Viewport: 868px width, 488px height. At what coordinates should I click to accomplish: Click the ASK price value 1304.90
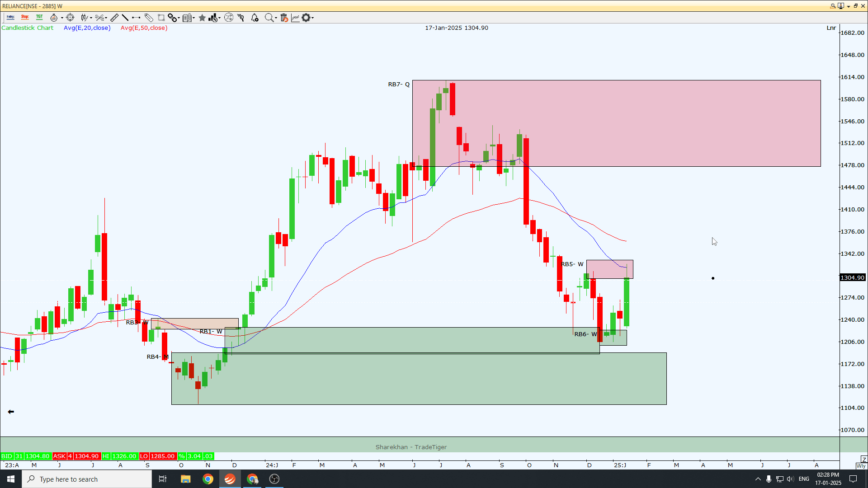pyautogui.click(x=86, y=456)
